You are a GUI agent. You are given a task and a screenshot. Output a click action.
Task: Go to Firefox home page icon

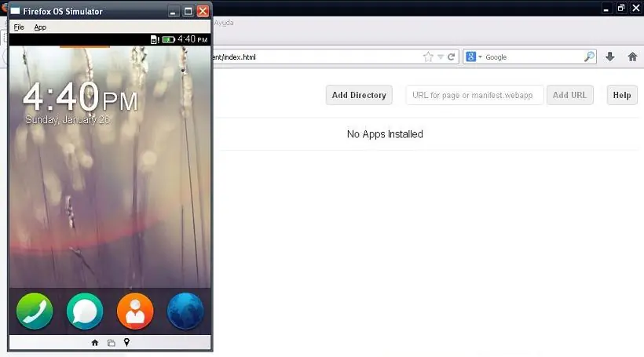pyautogui.click(x=632, y=56)
